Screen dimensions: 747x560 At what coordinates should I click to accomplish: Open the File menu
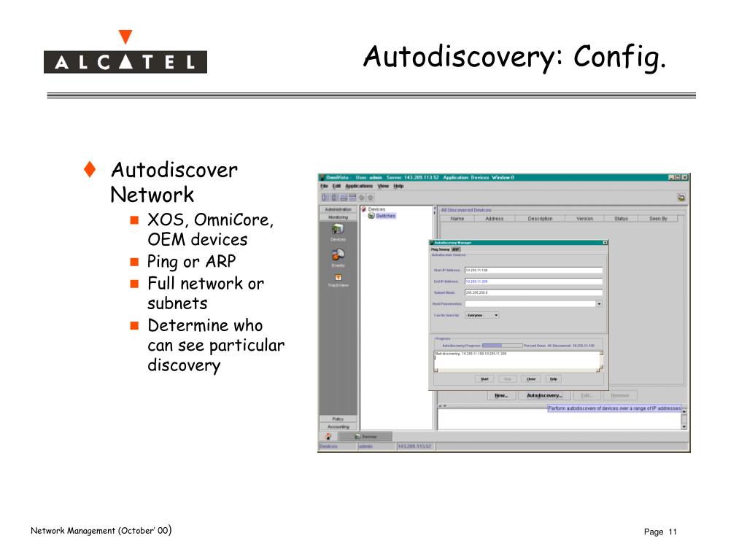pos(325,186)
